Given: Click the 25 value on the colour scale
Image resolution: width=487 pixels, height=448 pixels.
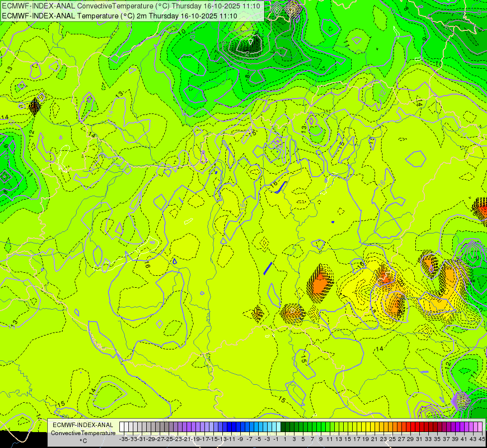Looking at the screenshot, I should click(392, 439).
